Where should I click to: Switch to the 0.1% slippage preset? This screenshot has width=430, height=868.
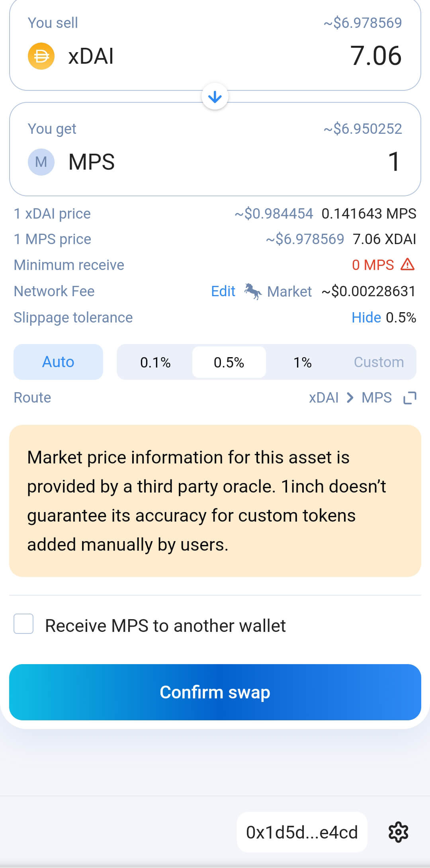click(x=155, y=362)
